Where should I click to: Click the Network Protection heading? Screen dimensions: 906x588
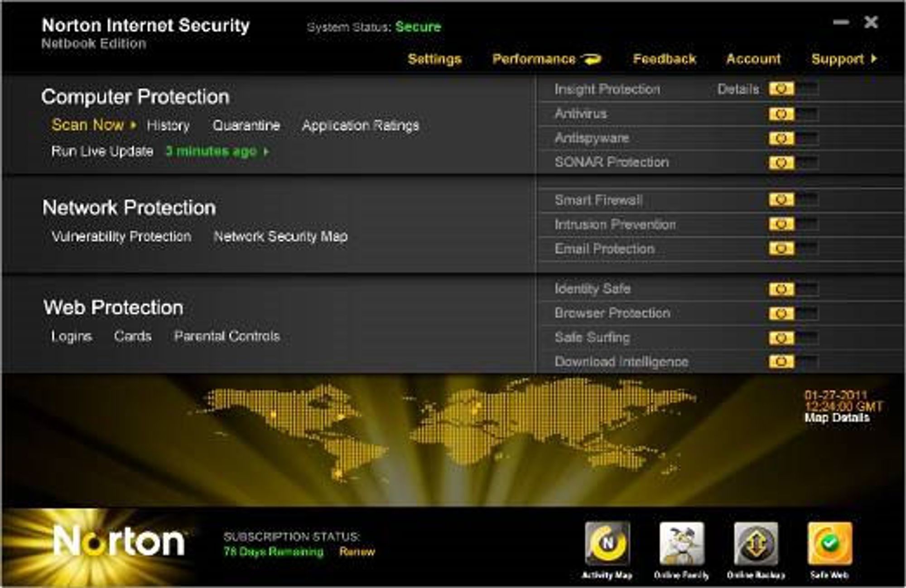coord(129,208)
